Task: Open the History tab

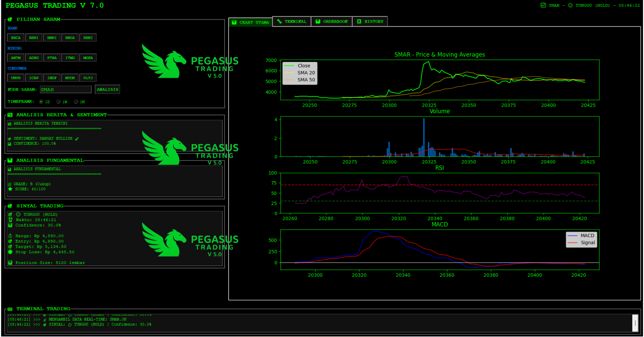Action: 370,22
